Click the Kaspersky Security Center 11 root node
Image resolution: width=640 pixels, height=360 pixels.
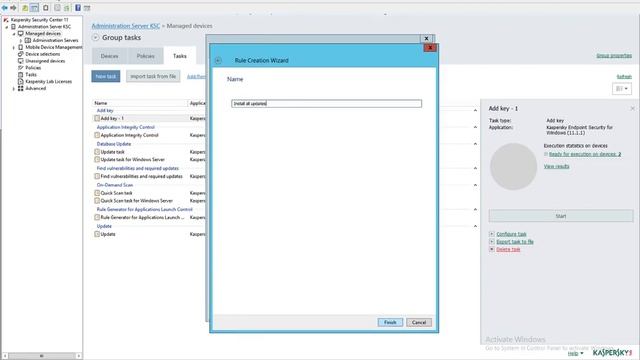tap(40, 20)
